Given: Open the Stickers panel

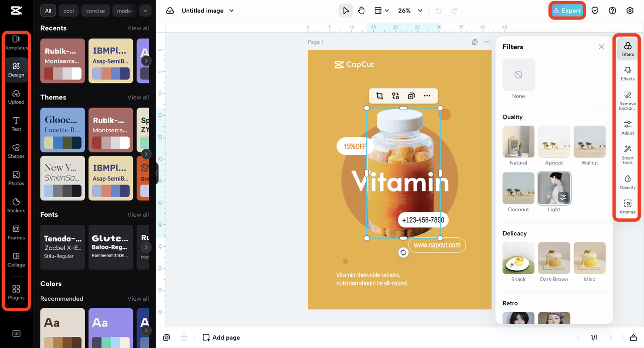Looking at the screenshot, I should pyautogui.click(x=16, y=205).
